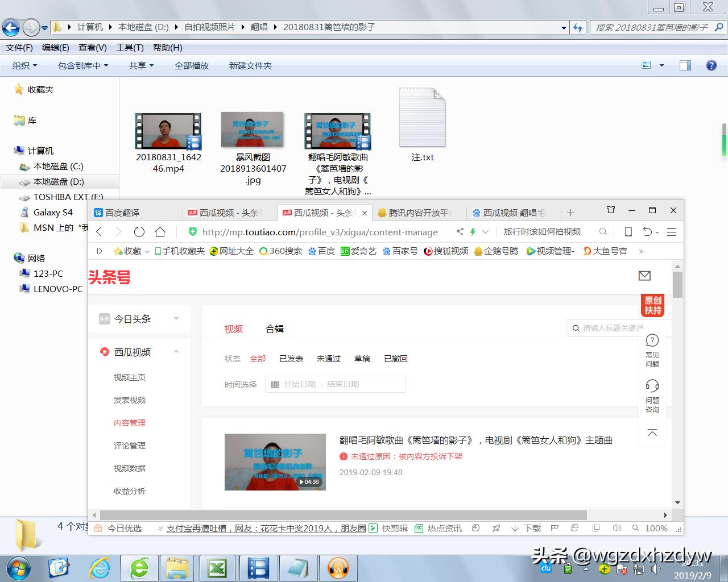Viewport: 728px width, 582px height.
Task: Filter status by 已撤回
Action: (x=396, y=359)
